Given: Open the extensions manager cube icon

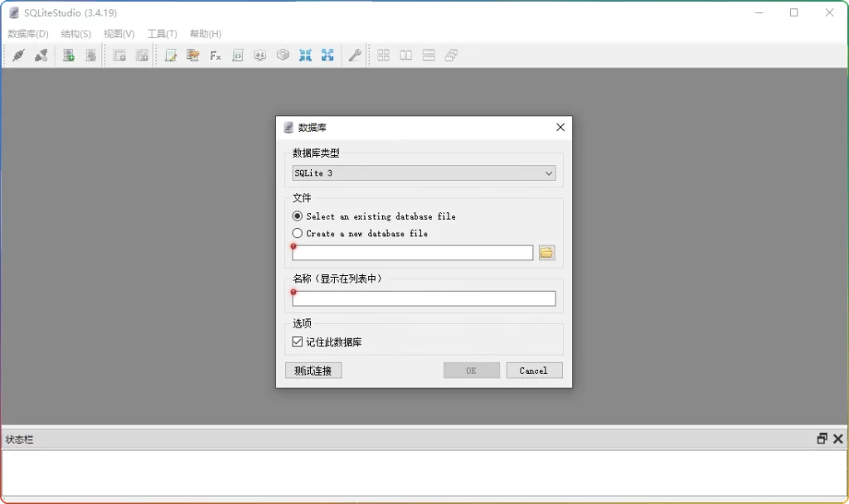Looking at the screenshot, I should tap(283, 55).
